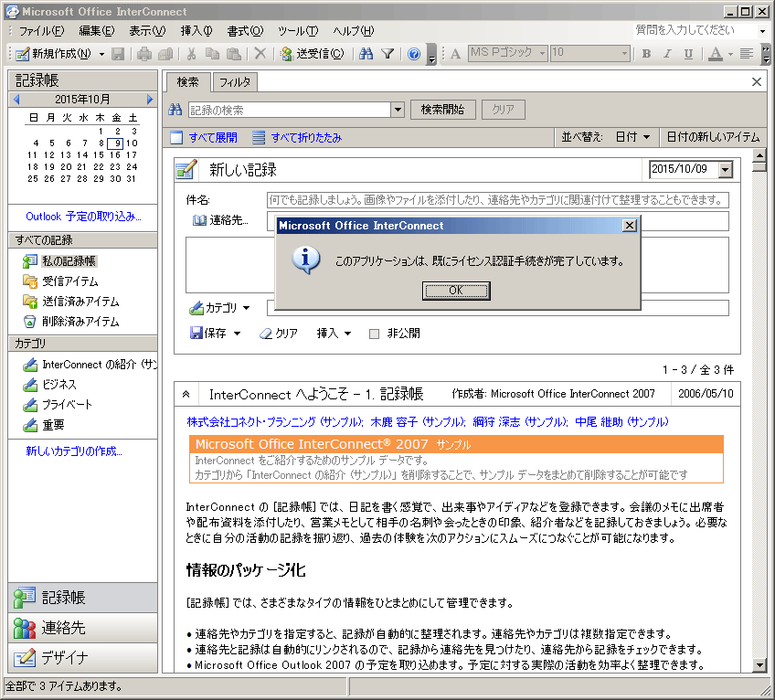Click the font color A icon

coord(716,53)
